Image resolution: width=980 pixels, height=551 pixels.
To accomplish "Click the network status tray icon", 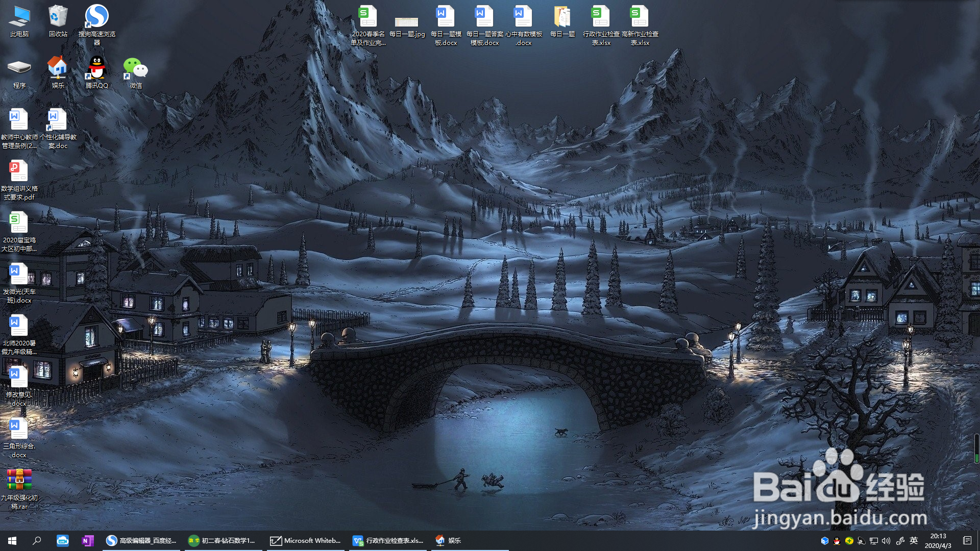I will point(874,540).
